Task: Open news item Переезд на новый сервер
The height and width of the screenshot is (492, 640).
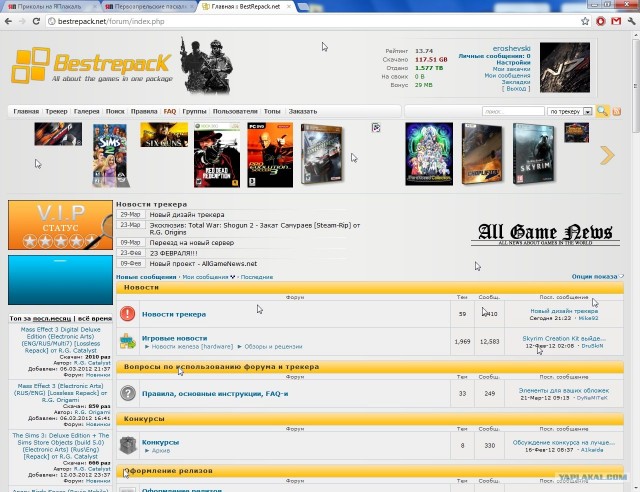Action: coord(192,243)
